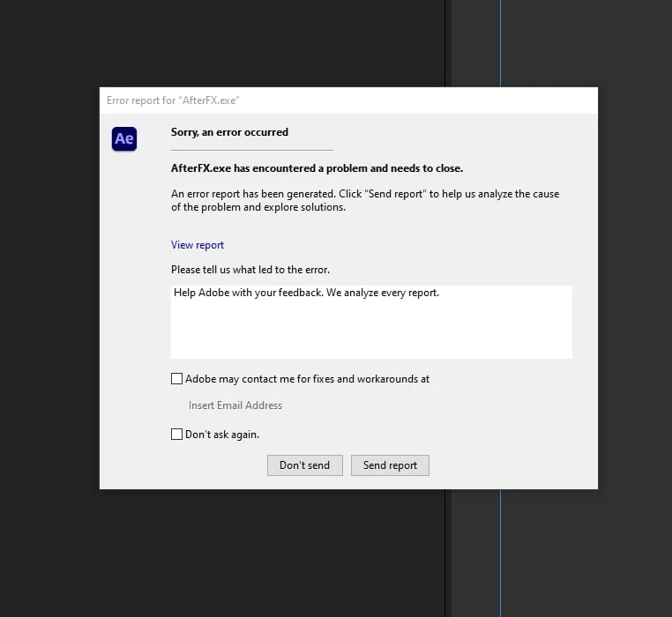This screenshot has width=672, height=617.
Task: Click the After Effects Ae icon
Action: pos(124,139)
